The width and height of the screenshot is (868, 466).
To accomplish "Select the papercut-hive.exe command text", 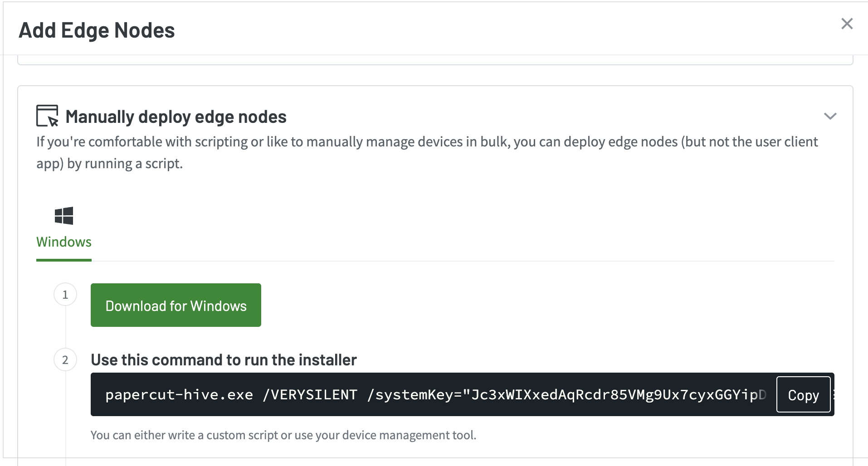I will (x=179, y=394).
